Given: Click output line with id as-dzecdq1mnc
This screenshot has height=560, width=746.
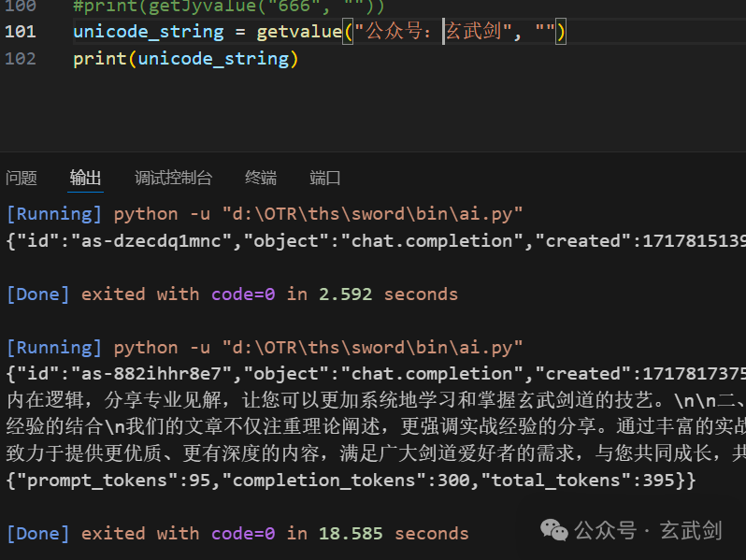Looking at the screenshot, I should (376, 241).
